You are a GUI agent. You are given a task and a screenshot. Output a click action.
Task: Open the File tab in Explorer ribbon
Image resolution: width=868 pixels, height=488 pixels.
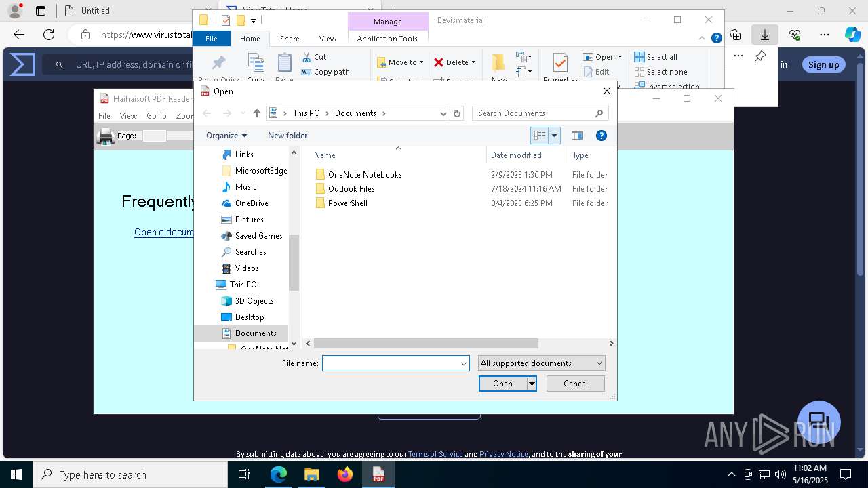pos(212,39)
